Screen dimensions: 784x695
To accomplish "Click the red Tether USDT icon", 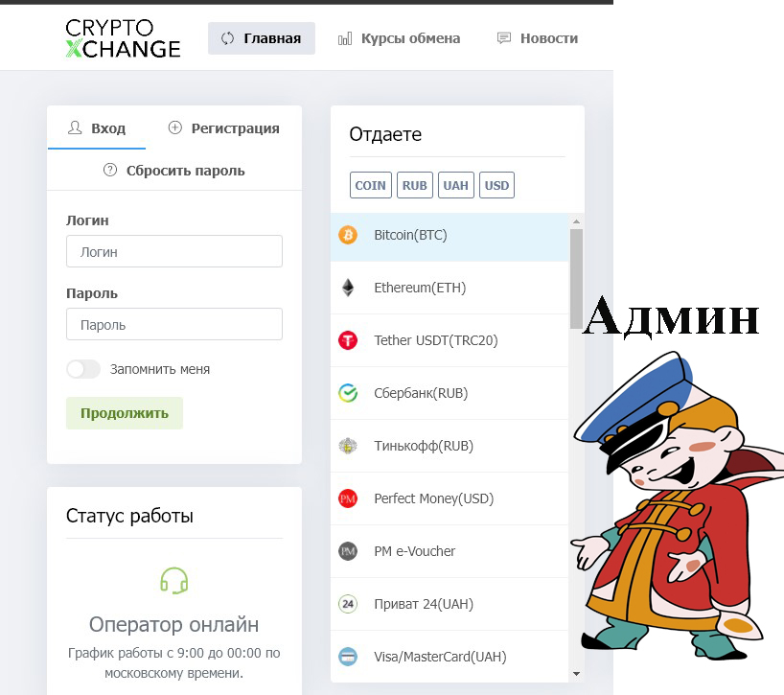I will (348, 340).
